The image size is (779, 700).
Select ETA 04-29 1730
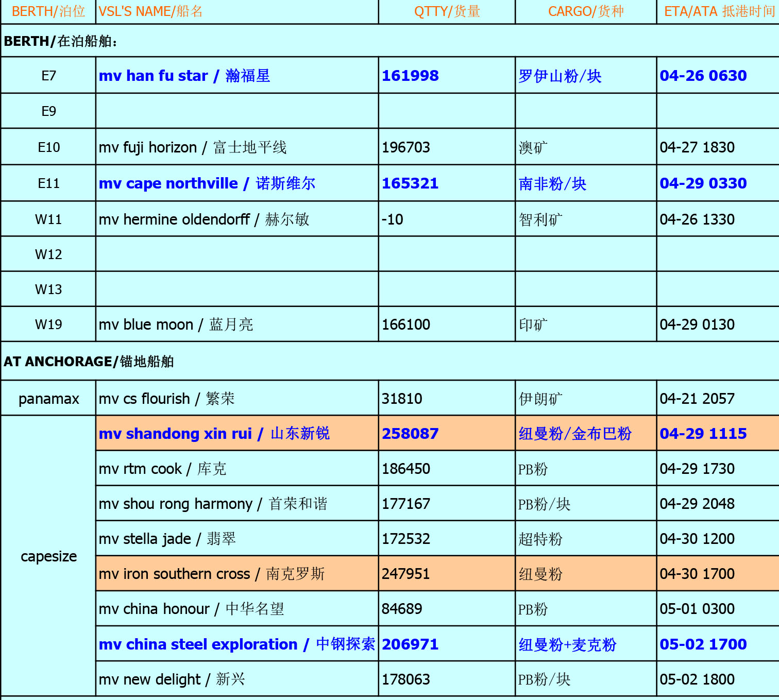coord(718,468)
